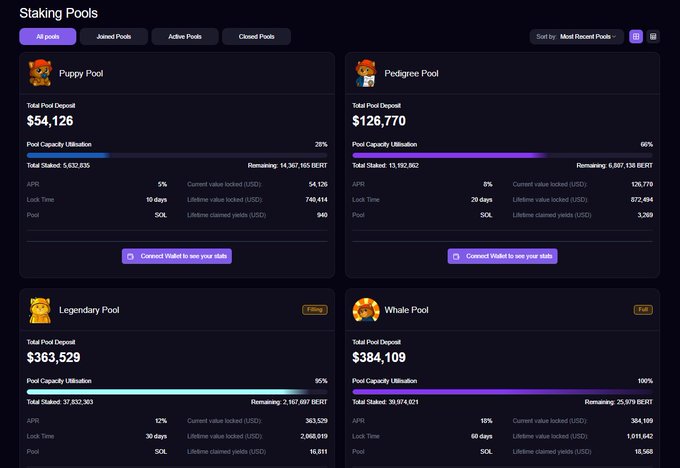
Task: Click the 60 days lock time value
Action: click(481, 436)
